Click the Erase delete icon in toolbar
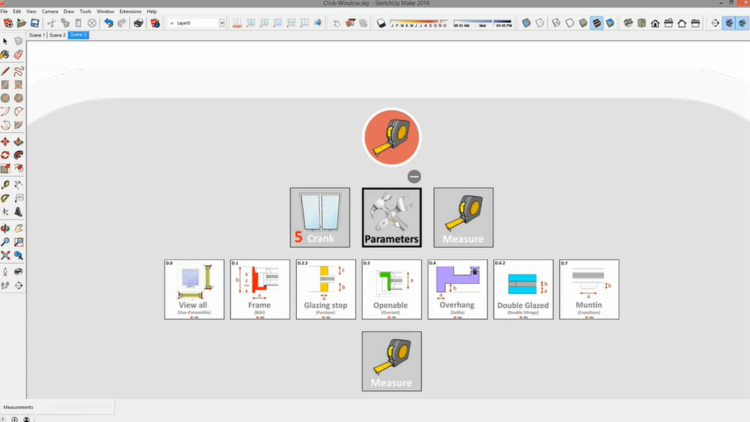This screenshot has width=750, height=422. (x=92, y=23)
